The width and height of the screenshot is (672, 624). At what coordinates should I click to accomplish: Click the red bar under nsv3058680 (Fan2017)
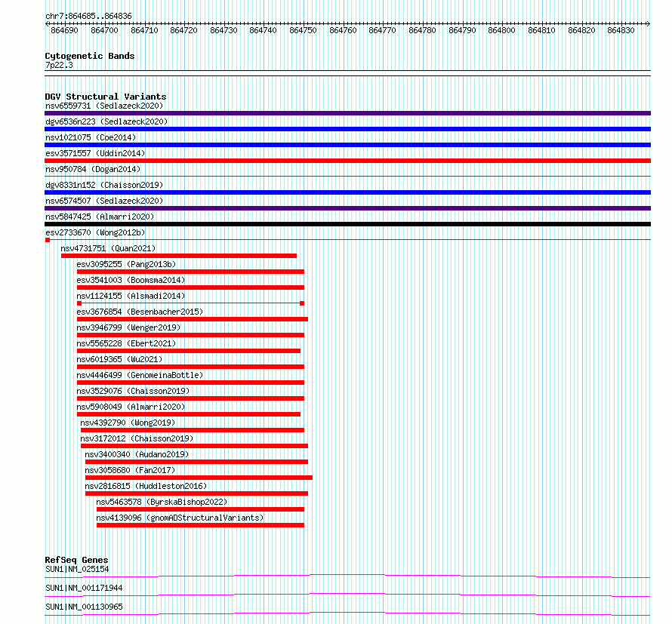pos(199,478)
